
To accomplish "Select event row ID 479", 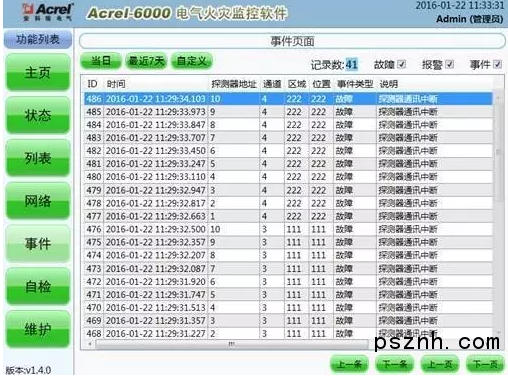I will (288, 190).
